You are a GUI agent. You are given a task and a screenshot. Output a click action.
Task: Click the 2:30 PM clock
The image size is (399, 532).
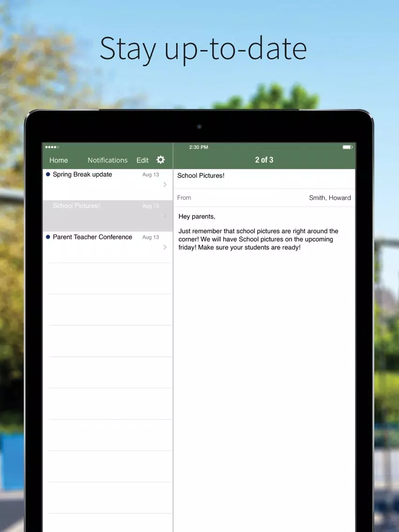click(x=199, y=147)
